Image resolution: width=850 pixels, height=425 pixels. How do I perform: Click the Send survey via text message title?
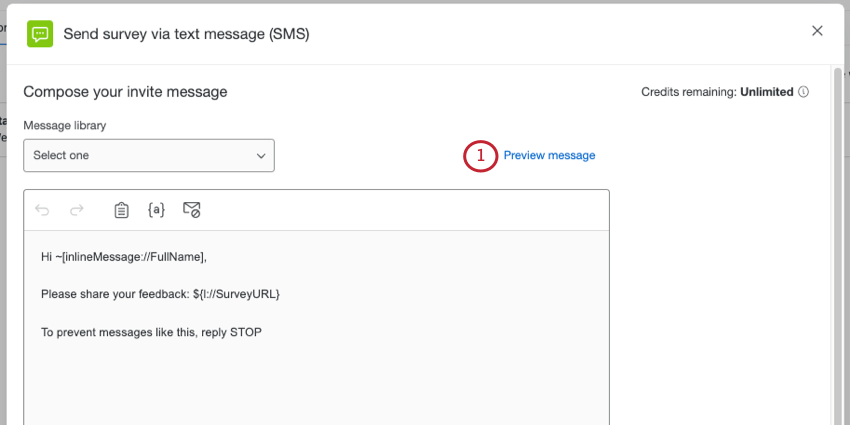pos(186,34)
